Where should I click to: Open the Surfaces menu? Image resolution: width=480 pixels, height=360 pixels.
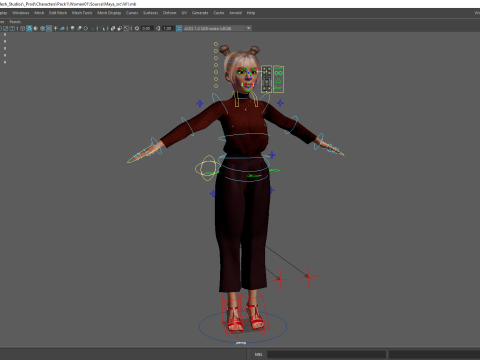click(150, 13)
